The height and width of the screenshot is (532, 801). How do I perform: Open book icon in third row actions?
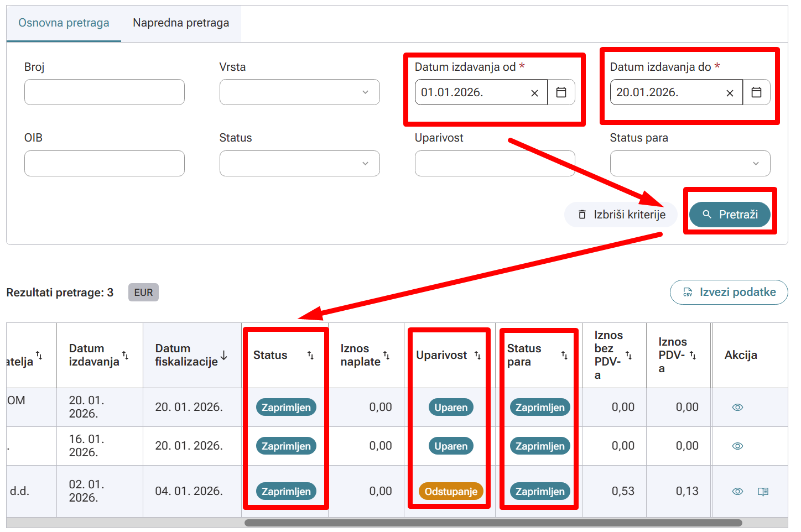(763, 492)
